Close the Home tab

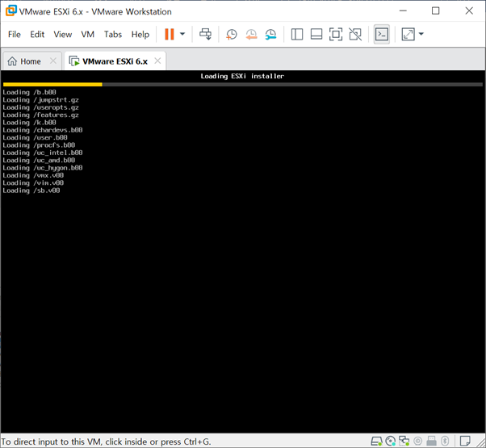[x=53, y=61]
